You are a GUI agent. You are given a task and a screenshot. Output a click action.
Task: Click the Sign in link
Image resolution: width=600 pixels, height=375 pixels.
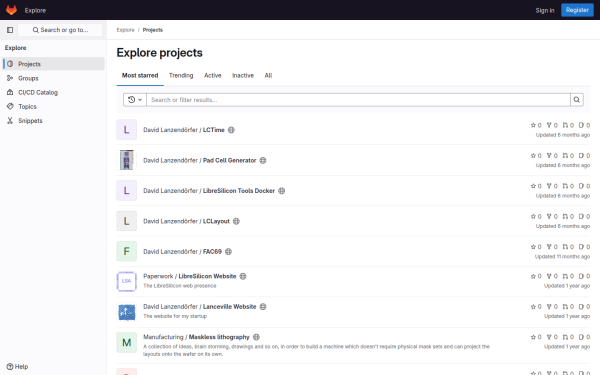click(x=545, y=10)
